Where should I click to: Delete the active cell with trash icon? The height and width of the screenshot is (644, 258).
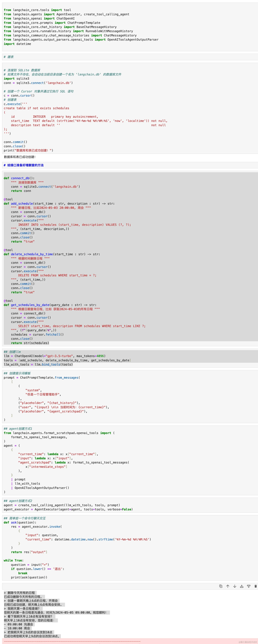pyautogui.click(x=255, y=586)
